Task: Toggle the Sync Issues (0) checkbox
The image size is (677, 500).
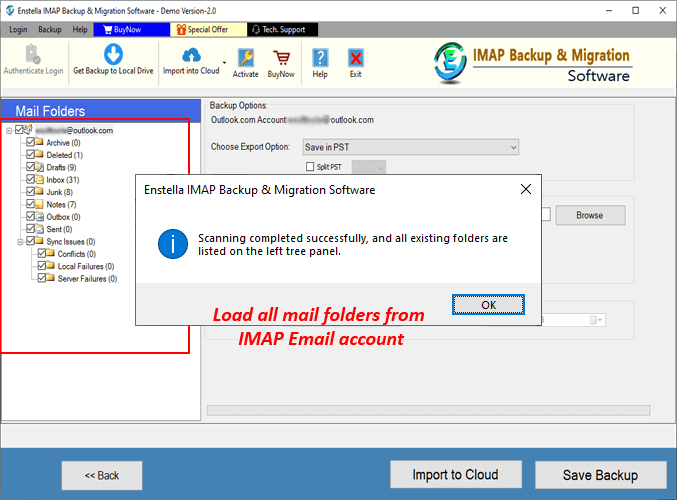Action: [x=30, y=241]
